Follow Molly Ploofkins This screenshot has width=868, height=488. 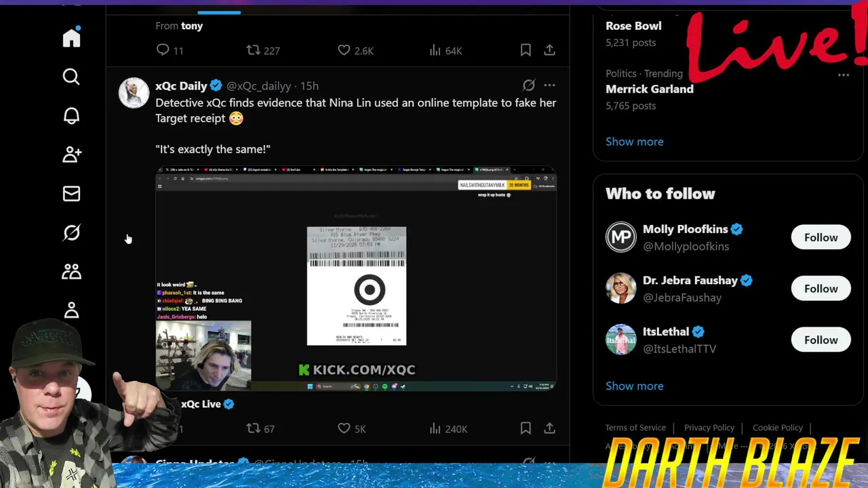[x=821, y=237]
